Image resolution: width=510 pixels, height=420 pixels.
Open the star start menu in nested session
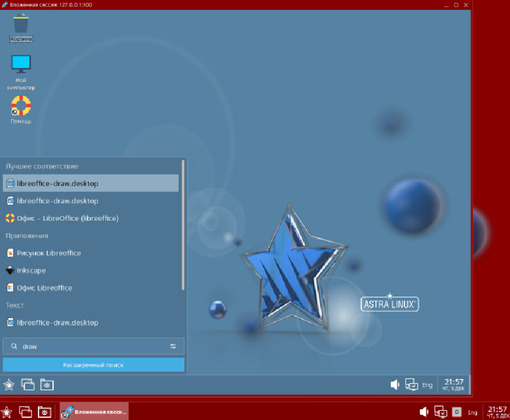9,385
